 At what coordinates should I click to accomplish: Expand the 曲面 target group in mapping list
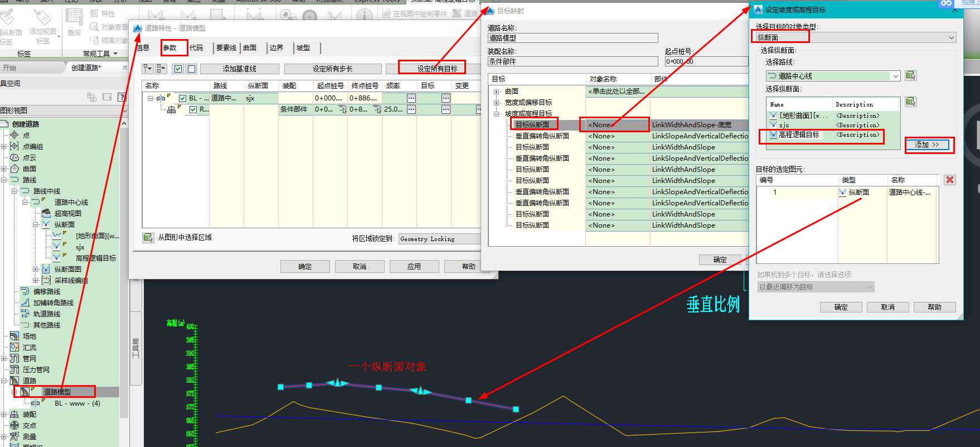[x=496, y=91]
